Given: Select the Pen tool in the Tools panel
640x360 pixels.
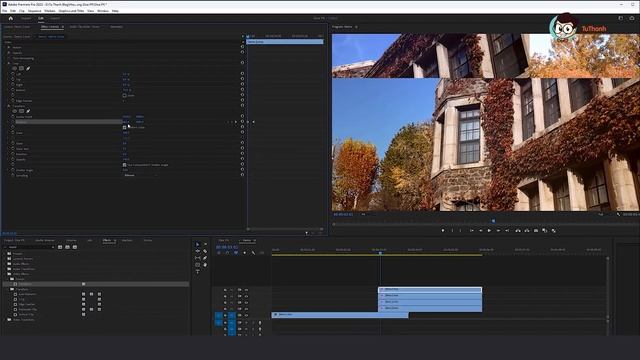Looking at the screenshot, I should point(205,258).
